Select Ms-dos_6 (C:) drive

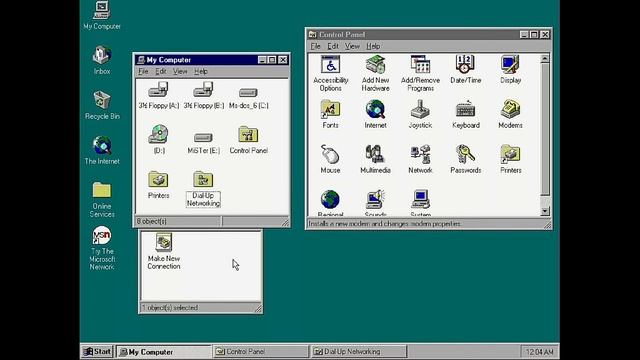click(248, 98)
